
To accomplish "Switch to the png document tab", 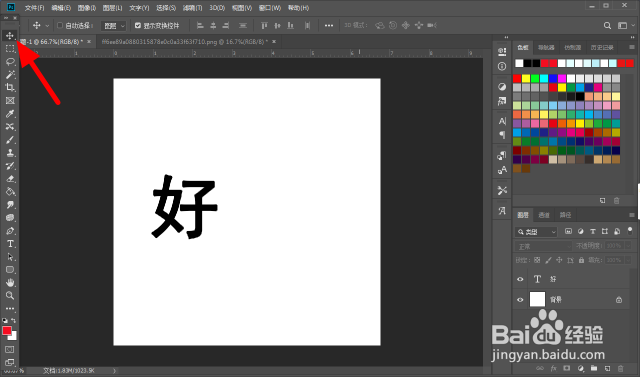I will pos(184,42).
